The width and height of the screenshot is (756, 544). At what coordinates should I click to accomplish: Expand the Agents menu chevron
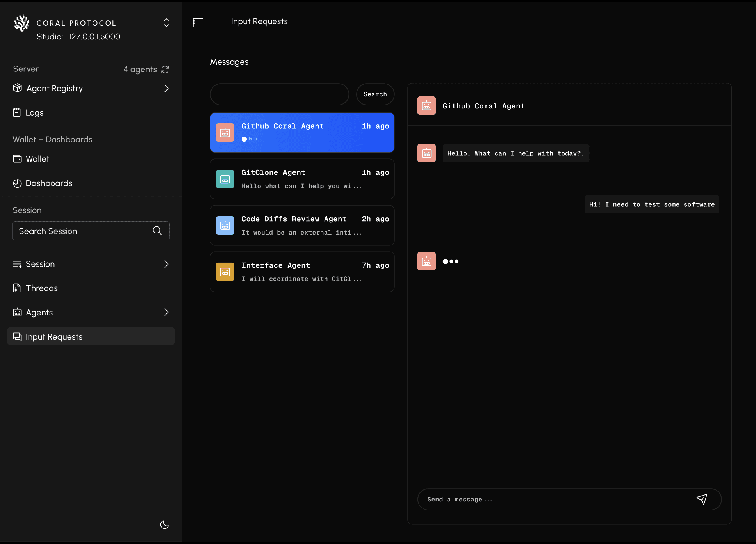point(166,312)
